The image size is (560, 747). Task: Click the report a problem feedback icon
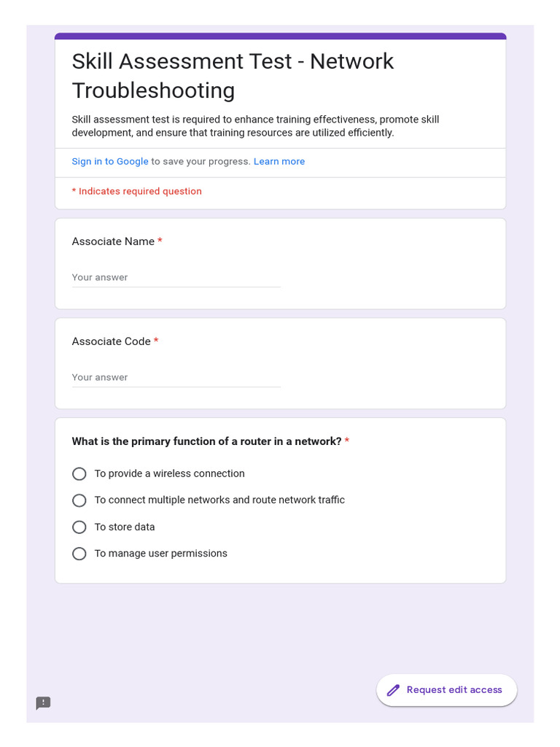tap(43, 703)
